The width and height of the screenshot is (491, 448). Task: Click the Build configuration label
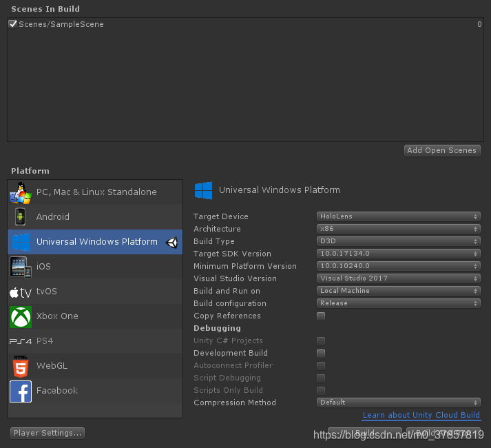pos(230,303)
